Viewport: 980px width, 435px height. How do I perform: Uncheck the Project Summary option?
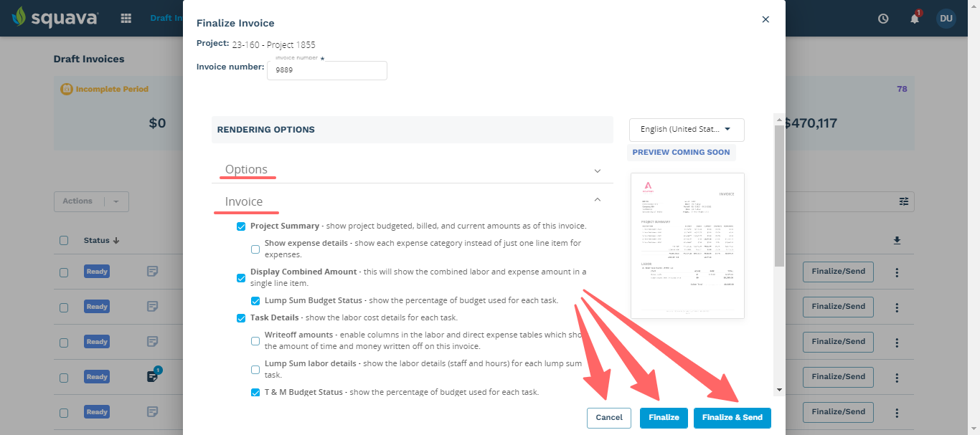(x=241, y=226)
